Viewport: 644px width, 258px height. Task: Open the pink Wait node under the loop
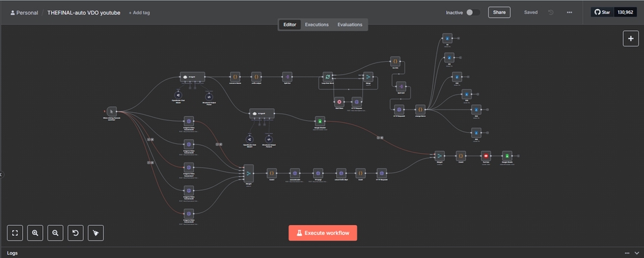click(x=339, y=101)
